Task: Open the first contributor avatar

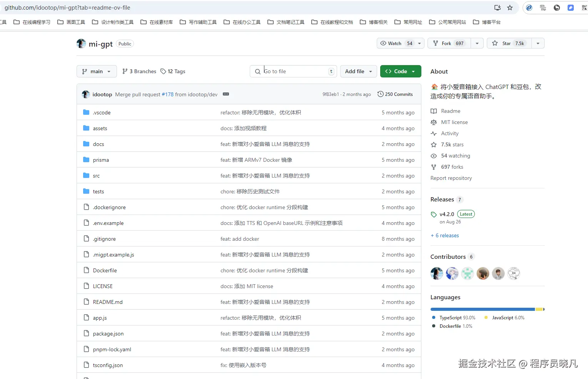Action: pos(437,273)
